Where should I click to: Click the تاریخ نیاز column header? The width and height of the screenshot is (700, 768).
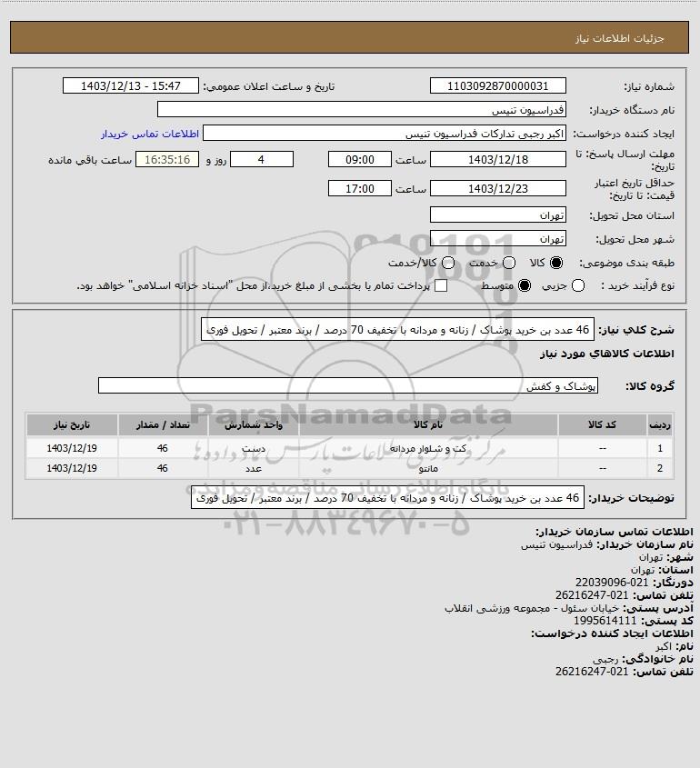tap(72, 424)
